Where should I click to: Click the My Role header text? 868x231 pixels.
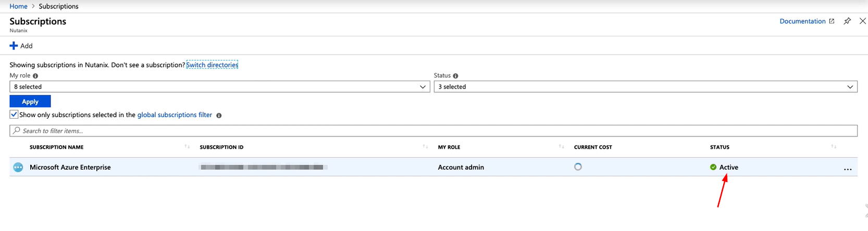(449, 147)
